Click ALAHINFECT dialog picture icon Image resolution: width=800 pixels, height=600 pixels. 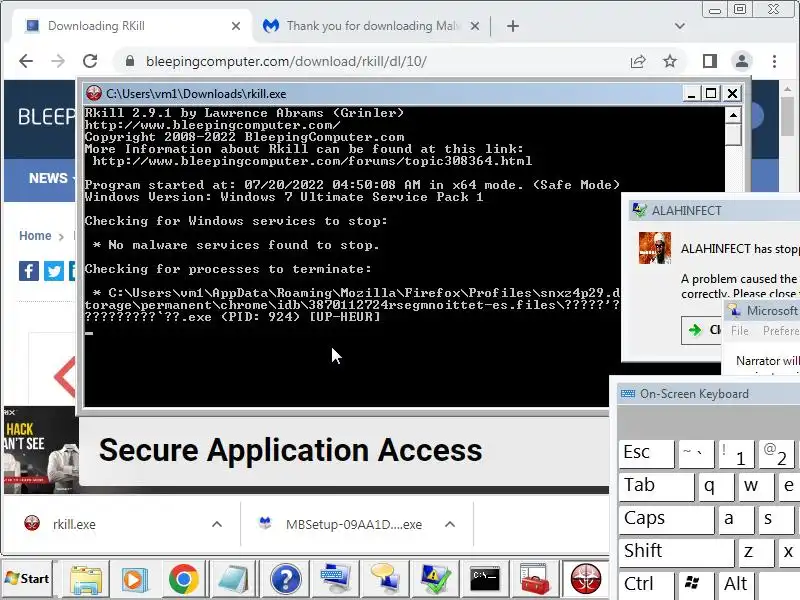tap(655, 248)
